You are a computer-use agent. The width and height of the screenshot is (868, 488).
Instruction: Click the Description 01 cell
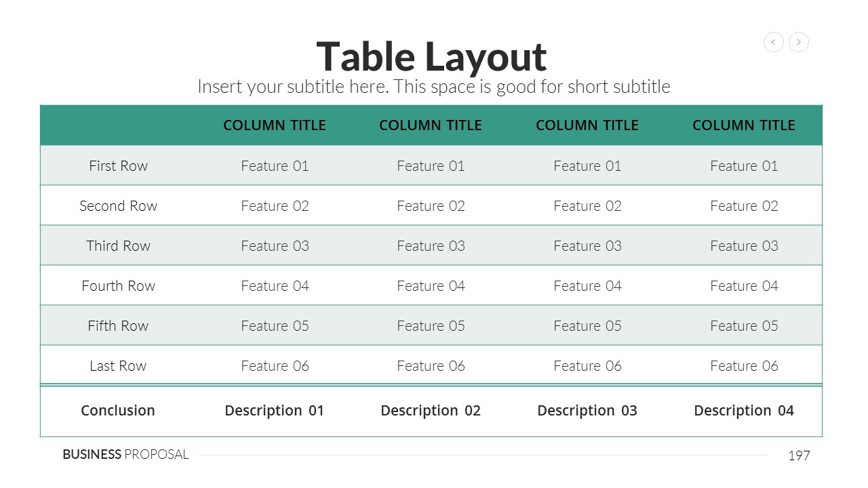click(275, 411)
